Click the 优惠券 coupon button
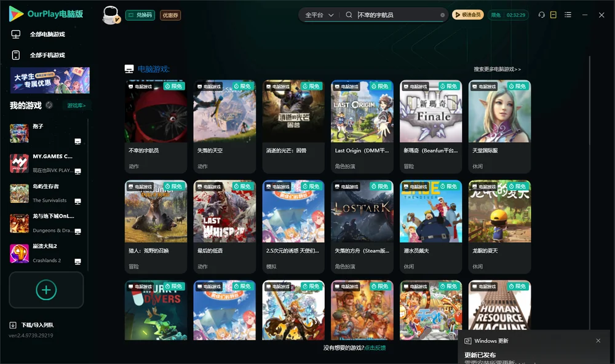This screenshot has height=364, width=615. coord(170,15)
